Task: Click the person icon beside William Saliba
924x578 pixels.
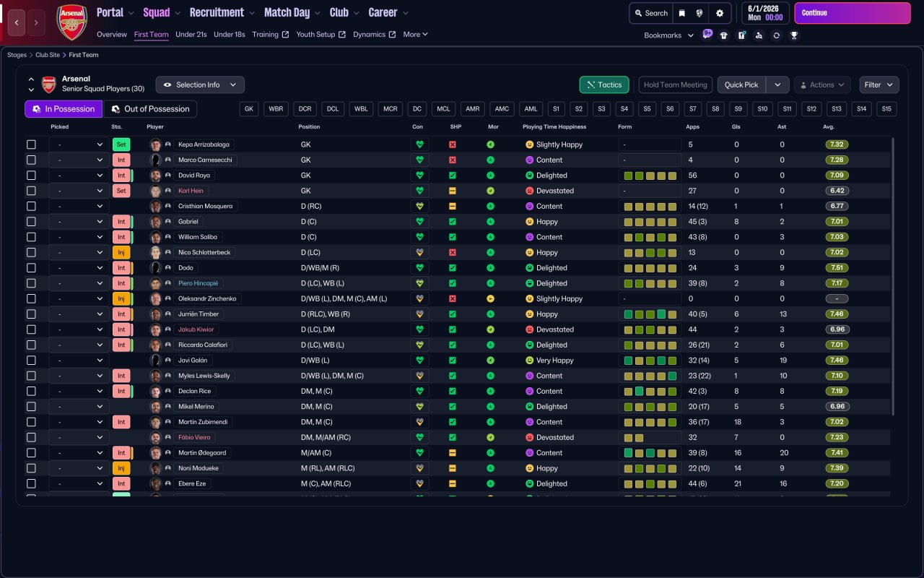Action: [x=168, y=237]
